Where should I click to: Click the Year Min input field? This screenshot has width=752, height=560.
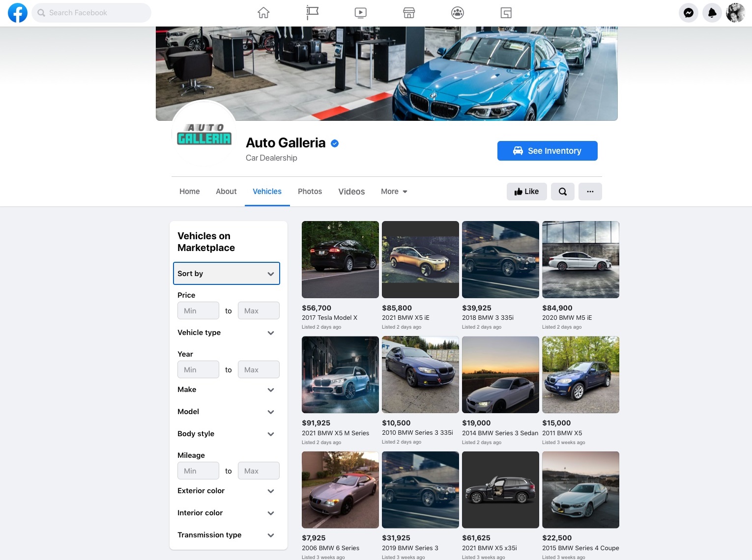click(x=198, y=369)
